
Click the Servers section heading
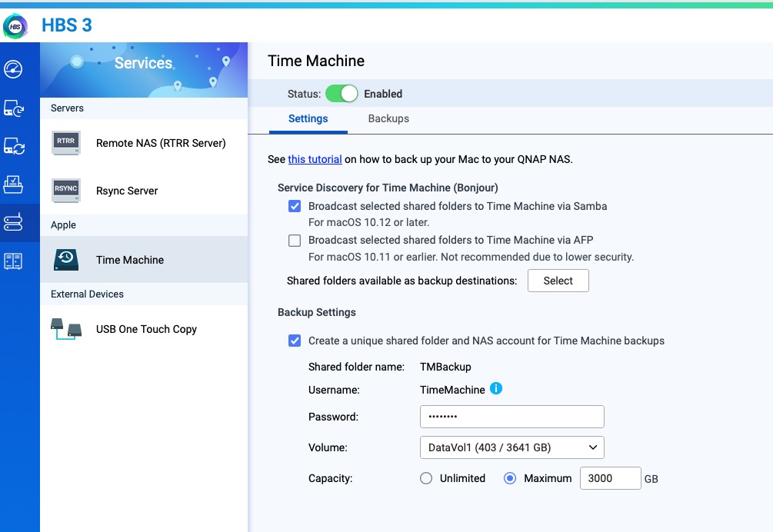click(67, 108)
